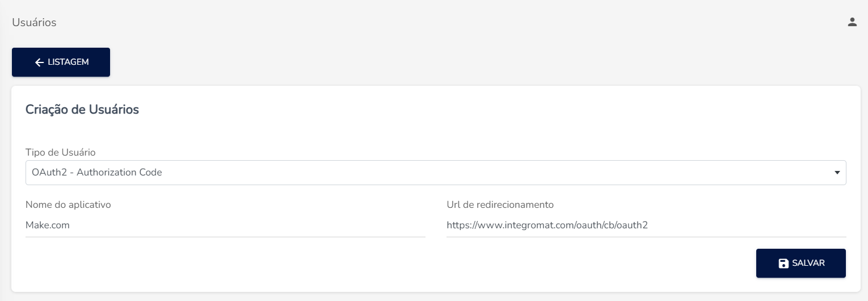The height and width of the screenshot is (301, 868).
Task: Click the Url de redirecionamento label
Action: click(x=500, y=204)
